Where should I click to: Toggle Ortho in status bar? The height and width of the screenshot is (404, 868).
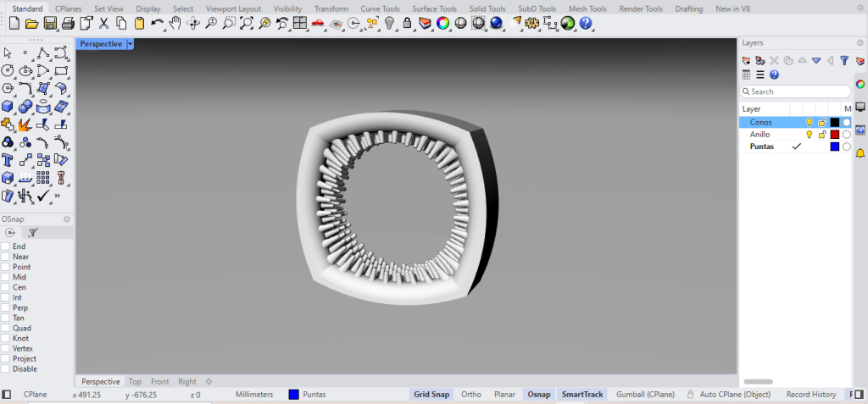coord(471,395)
